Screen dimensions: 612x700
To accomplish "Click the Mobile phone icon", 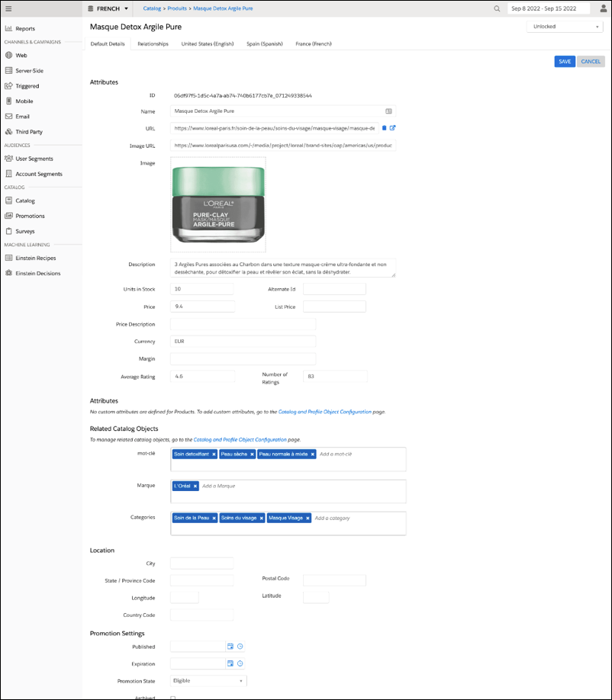I will [8, 101].
